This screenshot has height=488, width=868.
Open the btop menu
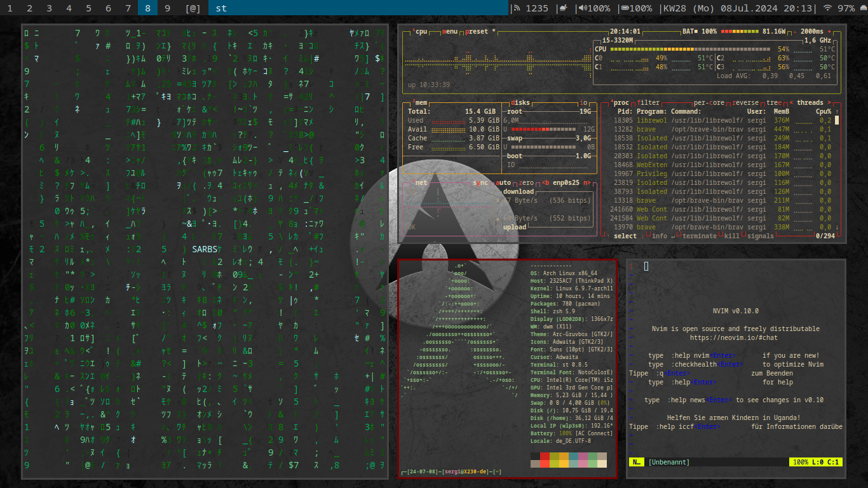[x=450, y=31]
